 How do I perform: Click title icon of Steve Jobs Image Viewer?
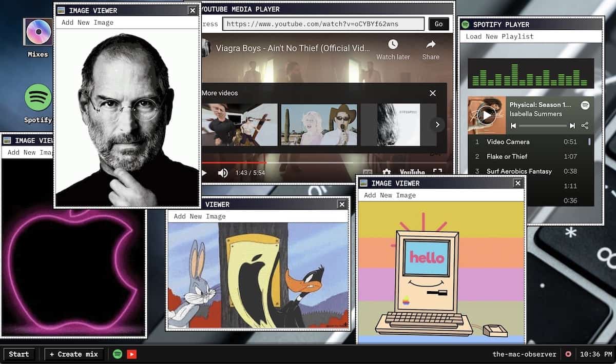[62, 10]
